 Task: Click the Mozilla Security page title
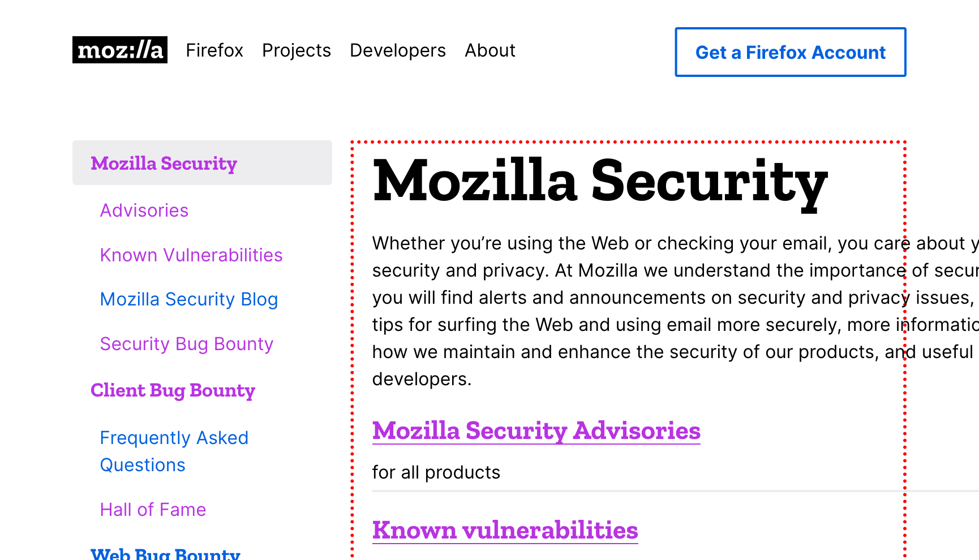pyautogui.click(x=600, y=181)
